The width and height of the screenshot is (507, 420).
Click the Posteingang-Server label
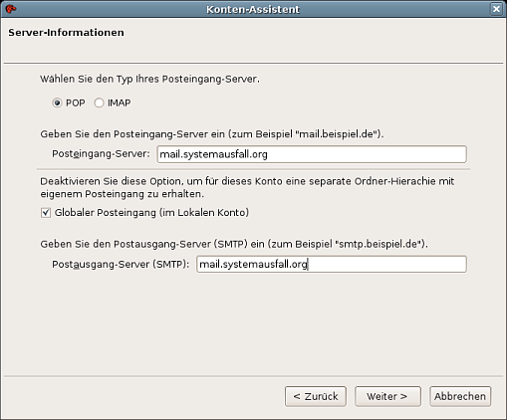click(101, 154)
